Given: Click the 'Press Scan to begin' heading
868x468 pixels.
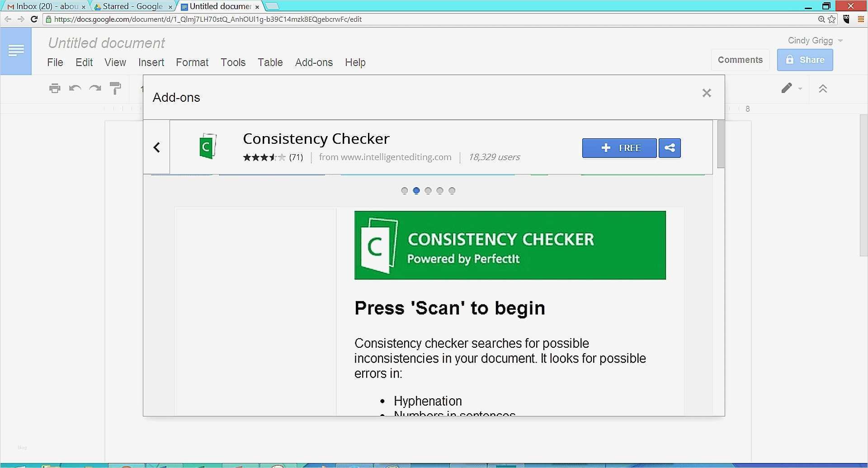Looking at the screenshot, I should point(450,308).
